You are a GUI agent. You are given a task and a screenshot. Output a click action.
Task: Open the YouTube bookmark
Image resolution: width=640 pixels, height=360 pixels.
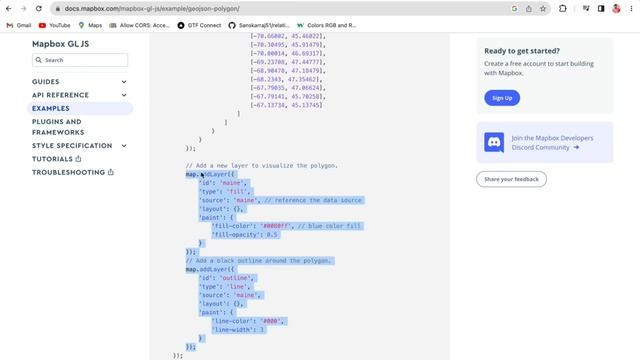54,25
